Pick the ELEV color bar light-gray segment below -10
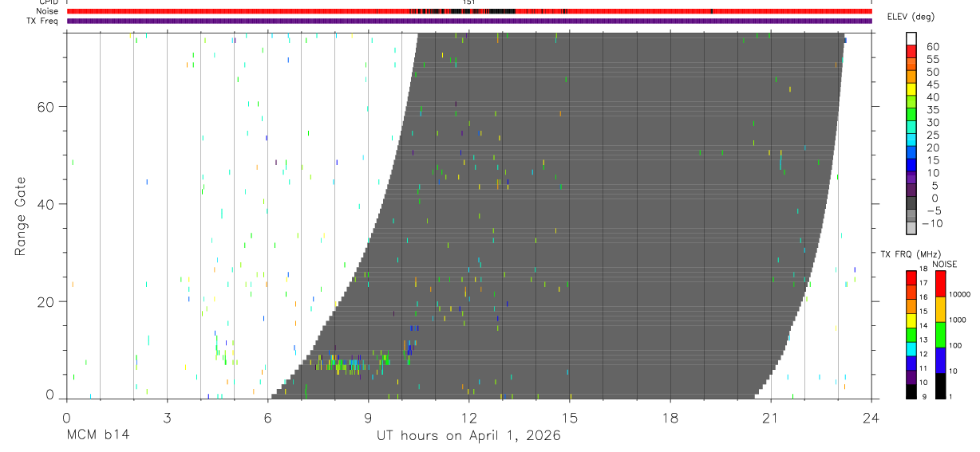The width and height of the screenshot is (980, 452). [911, 229]
